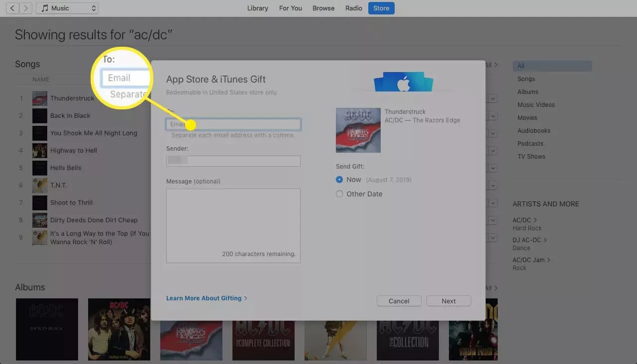The image size is (637, 364).
Task: Filter results by TV Shows
Action: pyautogui.click(x=531, y=156)
